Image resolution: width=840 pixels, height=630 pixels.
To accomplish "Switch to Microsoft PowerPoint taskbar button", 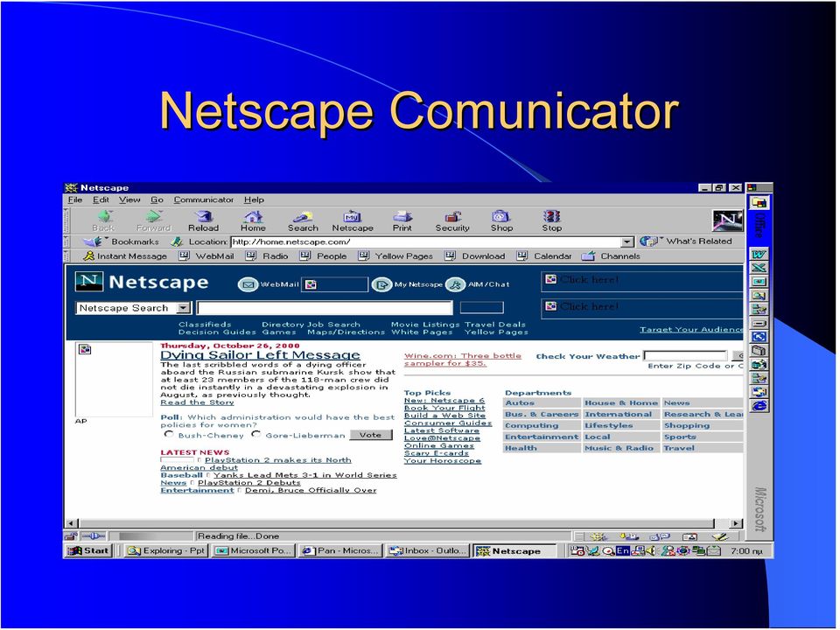I will click(254, 550).
